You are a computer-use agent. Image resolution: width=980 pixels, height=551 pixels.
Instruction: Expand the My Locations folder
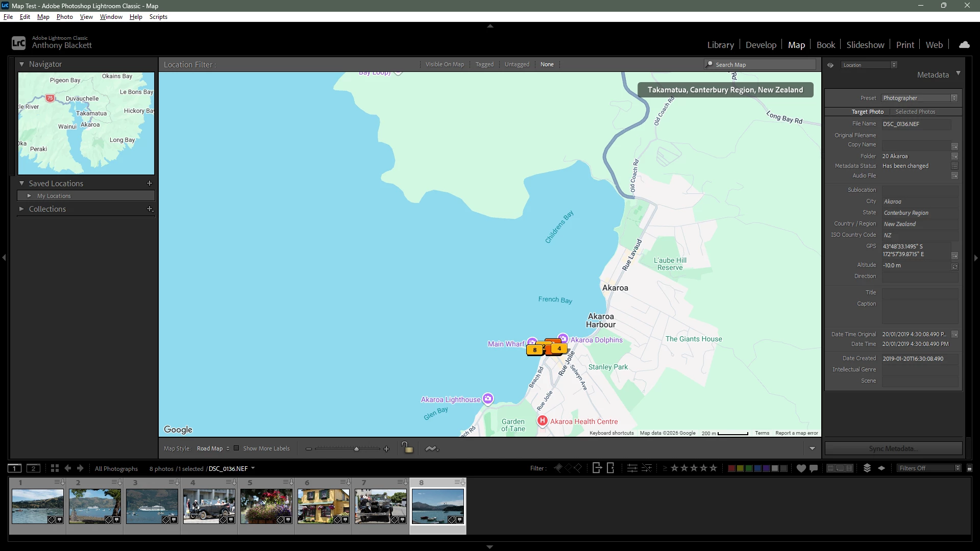[x=29, y=196]
